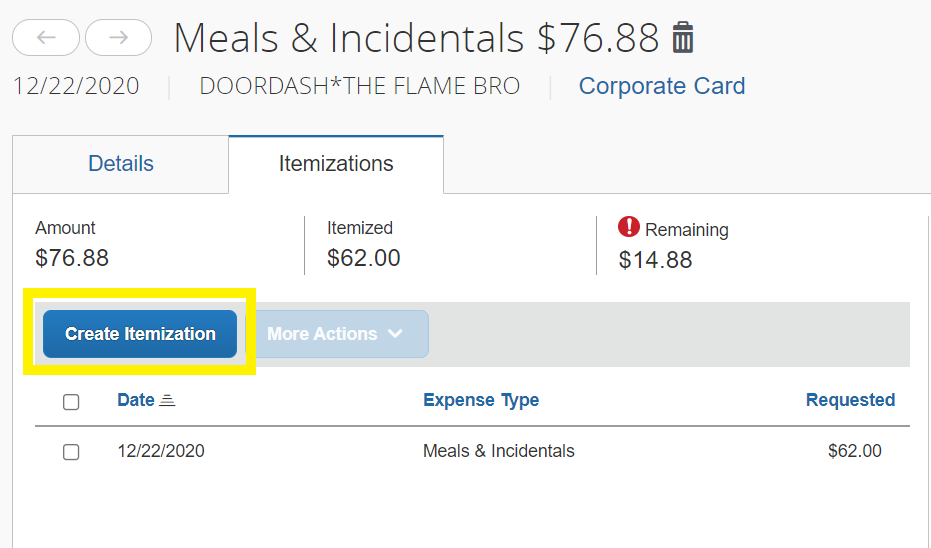This screenshot has width=931, height=548.
Task: Click the $62.00 requested amount in the row
Action: point(855,451)
